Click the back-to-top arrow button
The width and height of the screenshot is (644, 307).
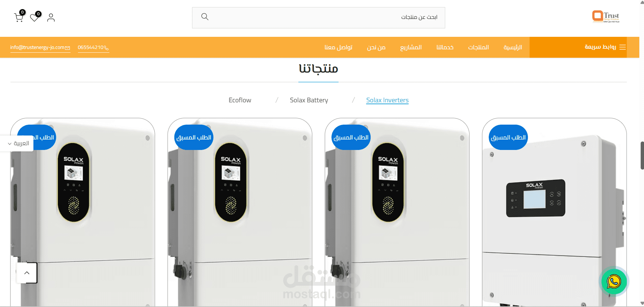coord(27,273)
